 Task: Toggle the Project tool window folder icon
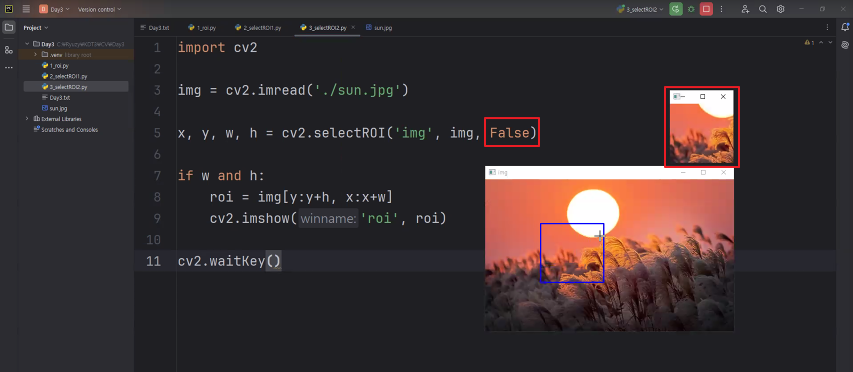tap(9, 27)
